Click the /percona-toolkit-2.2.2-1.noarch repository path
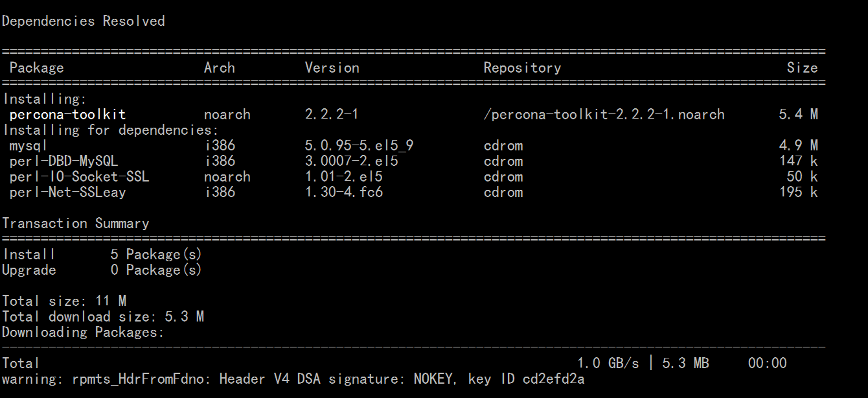The width and height of the screenshot is (868, 398). [604, 115]
